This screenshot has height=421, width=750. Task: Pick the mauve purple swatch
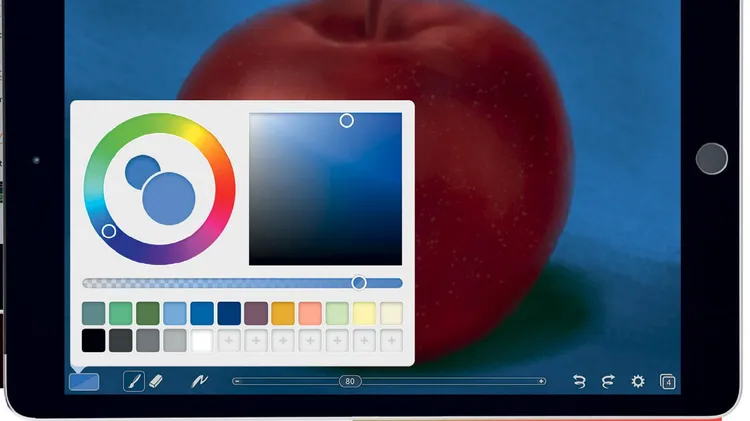256,313
